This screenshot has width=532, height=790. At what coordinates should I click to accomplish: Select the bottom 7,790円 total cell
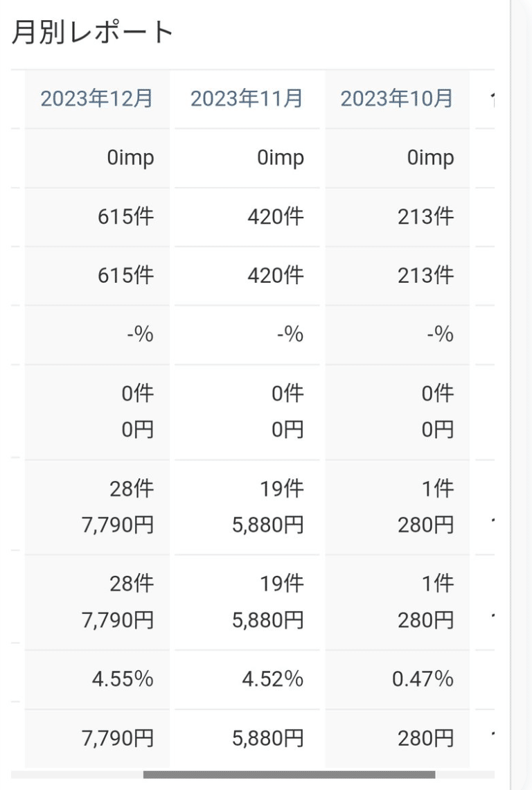97,738
